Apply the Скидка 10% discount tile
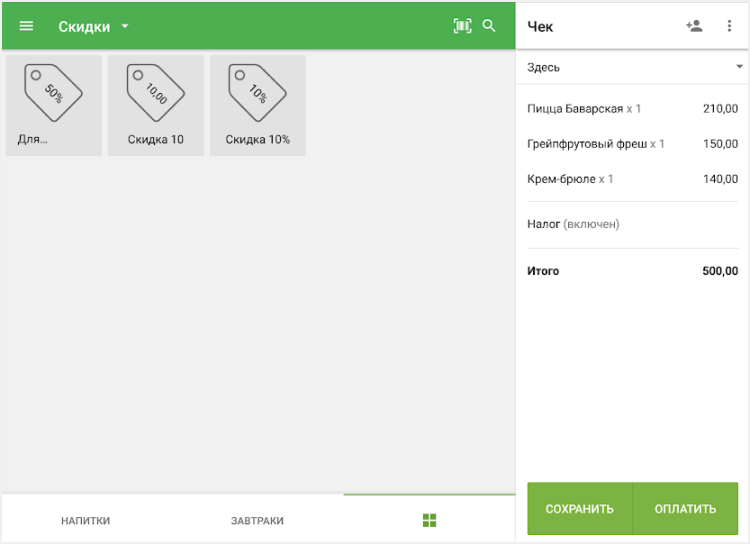The image size is (750, 544). (x=258, y=105)
